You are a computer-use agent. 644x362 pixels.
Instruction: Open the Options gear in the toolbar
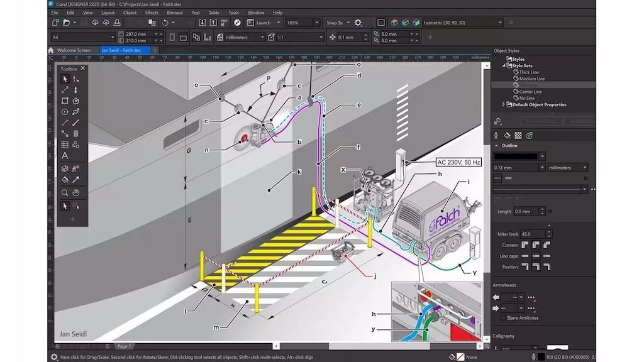358,23
